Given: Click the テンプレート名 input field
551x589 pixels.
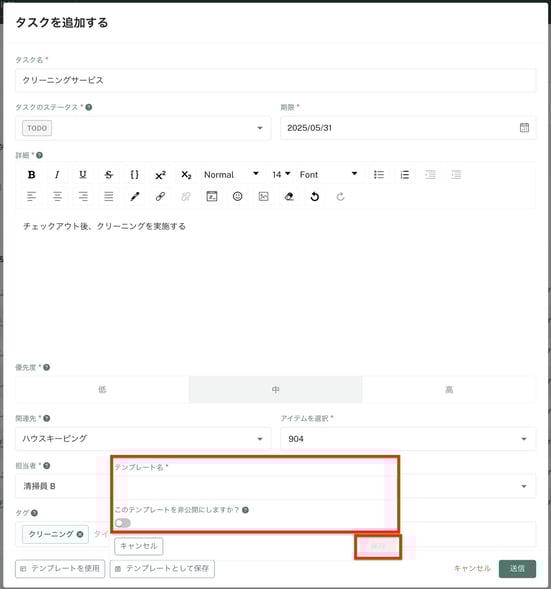Looking at the screenshot, I should [x=255, y=487].
